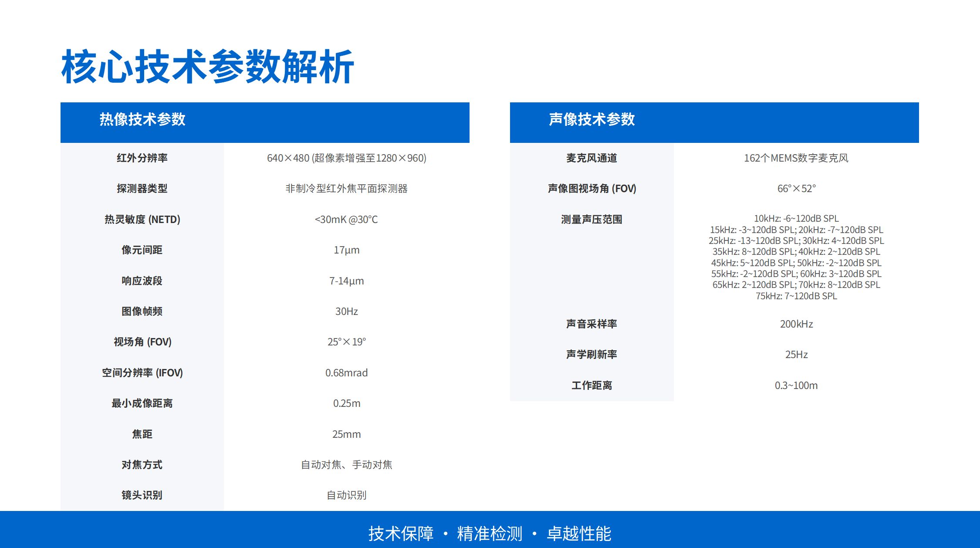Select the 探测器类型 label cell
Screen dimensions: 980x548
click(x=142, y=189)
